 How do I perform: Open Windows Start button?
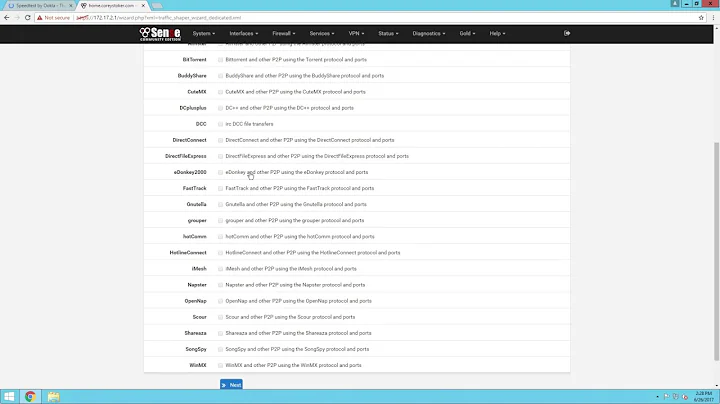[9, 396]
